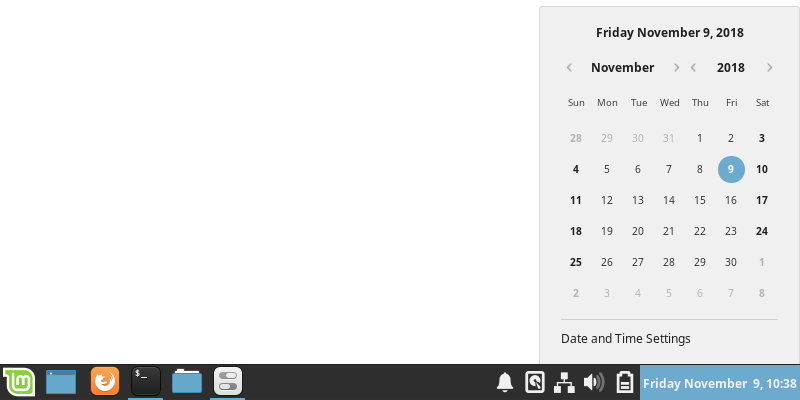Select highlighted day 9 in calendar
This screenshot has height=400, width=800.
[731, 169]
